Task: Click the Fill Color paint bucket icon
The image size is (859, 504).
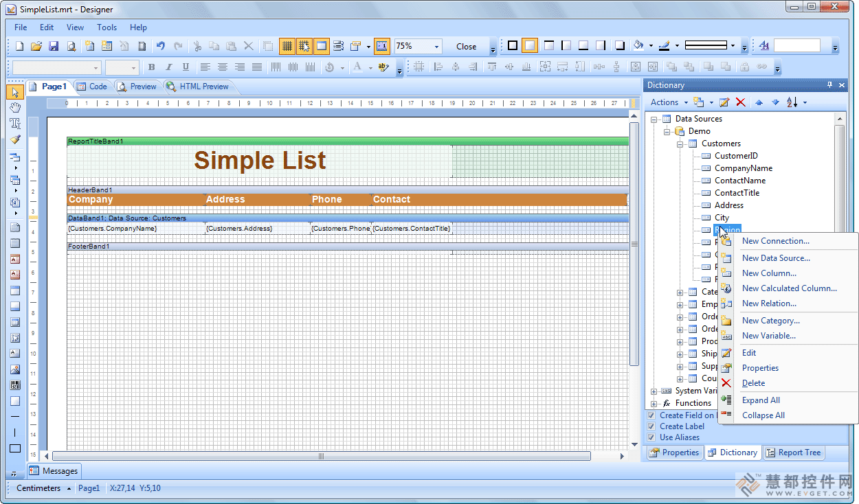Action: (x=638, y=46)
